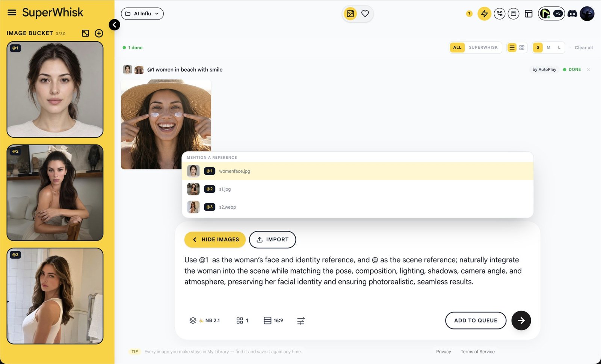This screenshot has width=601, height=364.
Task: Open the workflow nodes icon
Action: tap(500, 14)
